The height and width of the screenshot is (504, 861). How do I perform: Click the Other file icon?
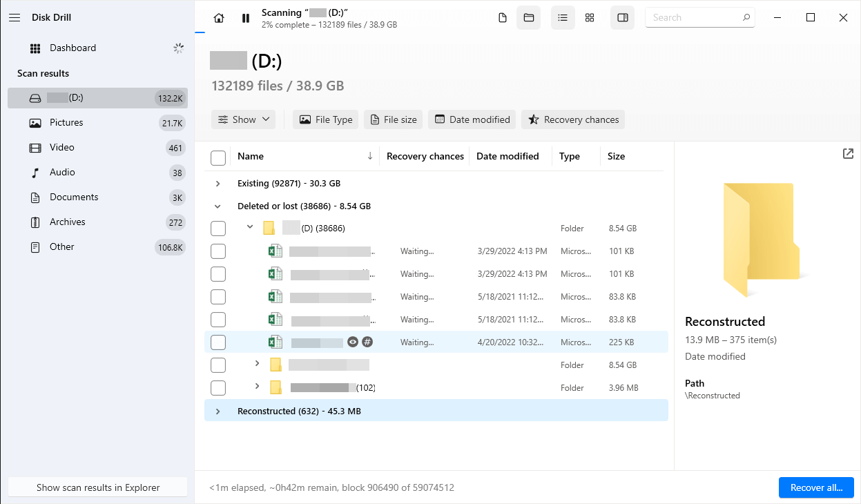point(35,247)
